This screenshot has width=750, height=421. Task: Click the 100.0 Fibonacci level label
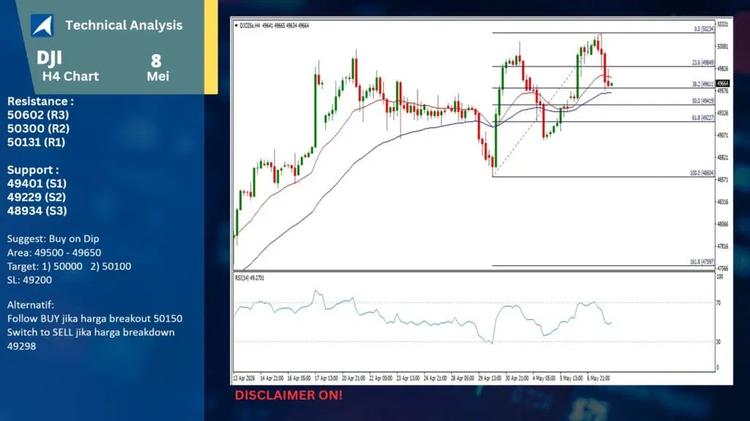tap(702, 173)
